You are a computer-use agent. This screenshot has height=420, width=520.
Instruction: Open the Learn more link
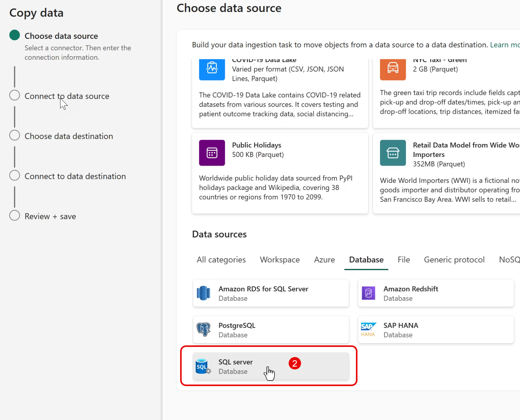[505, 45]
